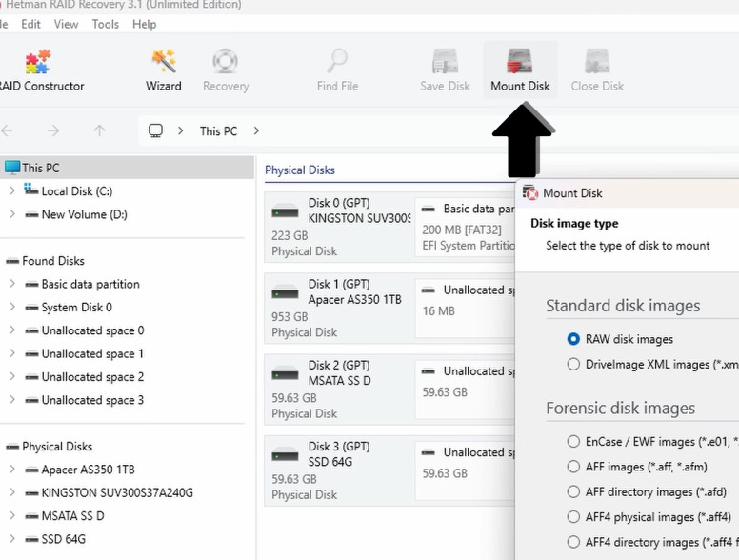Image resolution: width=739 pixels, height=560 pixels.
Task: Click the Apacer AS350 1TB tree drive icon
Action: (x=31, y=470)
